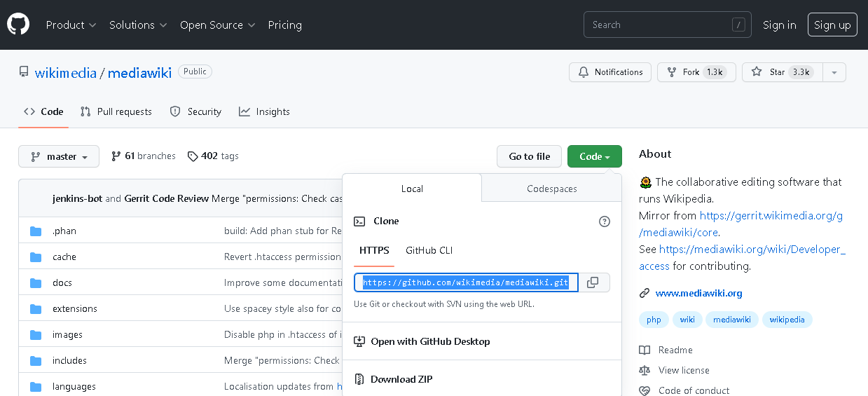Open the Gerrit Code Review author link
The width and height of the screenshot is (868, 396).
click(x=167, y=199)
